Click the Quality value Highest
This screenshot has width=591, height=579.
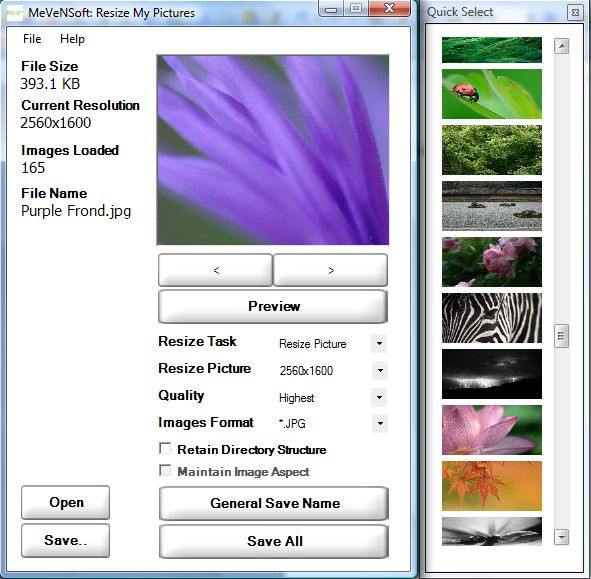click(296, 398)
